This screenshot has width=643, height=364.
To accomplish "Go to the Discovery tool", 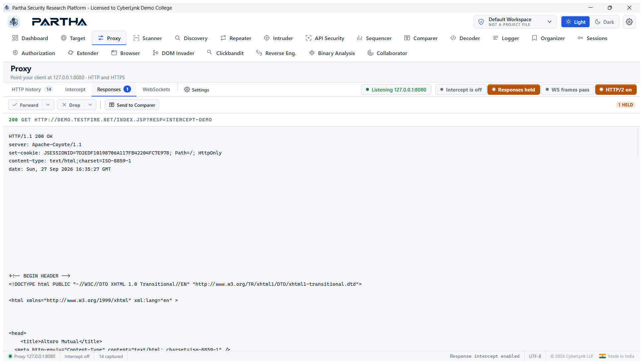I will (x=191, y=38).
